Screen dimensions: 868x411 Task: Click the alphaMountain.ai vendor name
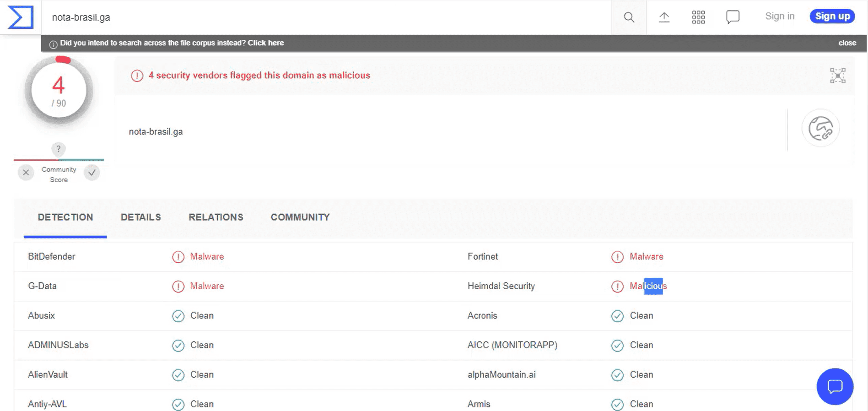coord(501,375)
